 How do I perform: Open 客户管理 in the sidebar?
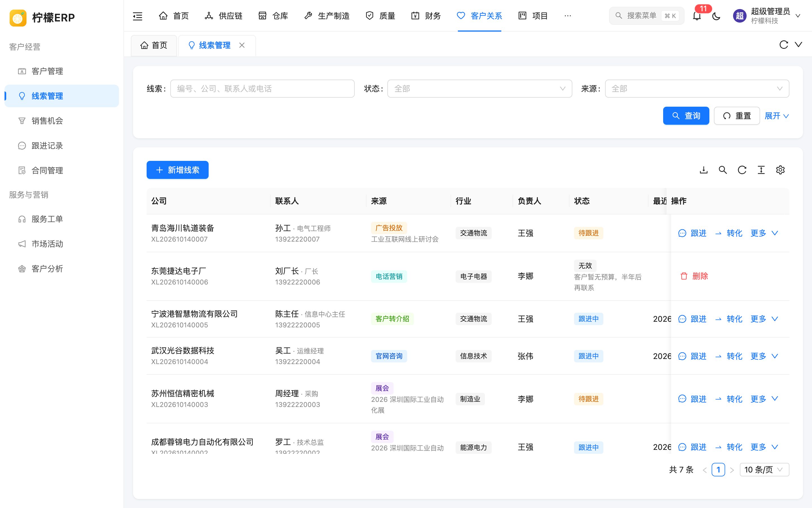[62, 71]
